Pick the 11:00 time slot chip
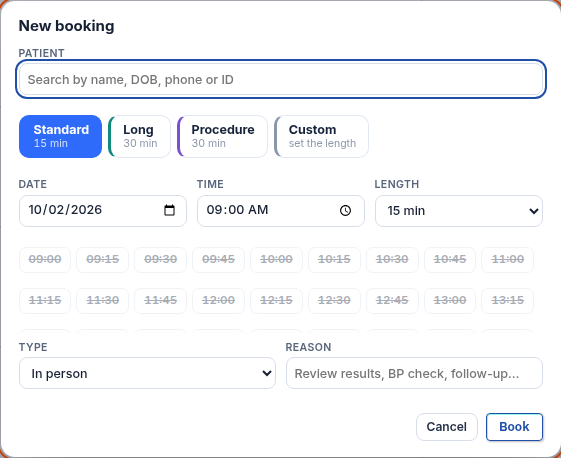Image resolution: width=561 pixels, height=458 pixels. pyautogui.click(x=507, y=260)
